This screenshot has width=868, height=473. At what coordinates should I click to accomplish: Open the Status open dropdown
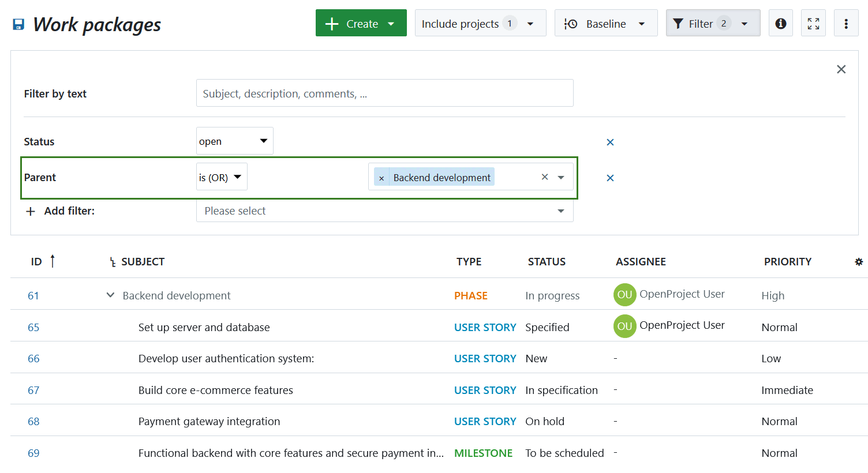point(234,141)
